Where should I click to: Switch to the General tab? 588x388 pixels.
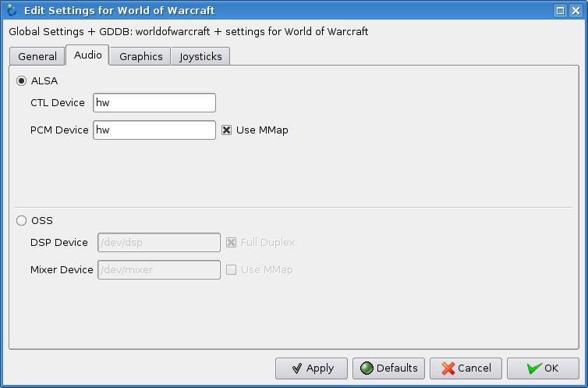(37, 56)
